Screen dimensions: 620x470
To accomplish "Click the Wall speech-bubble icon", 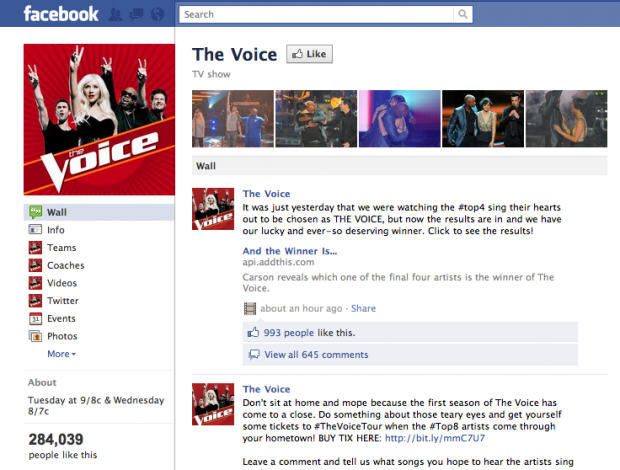I will [x=35, y=212].
